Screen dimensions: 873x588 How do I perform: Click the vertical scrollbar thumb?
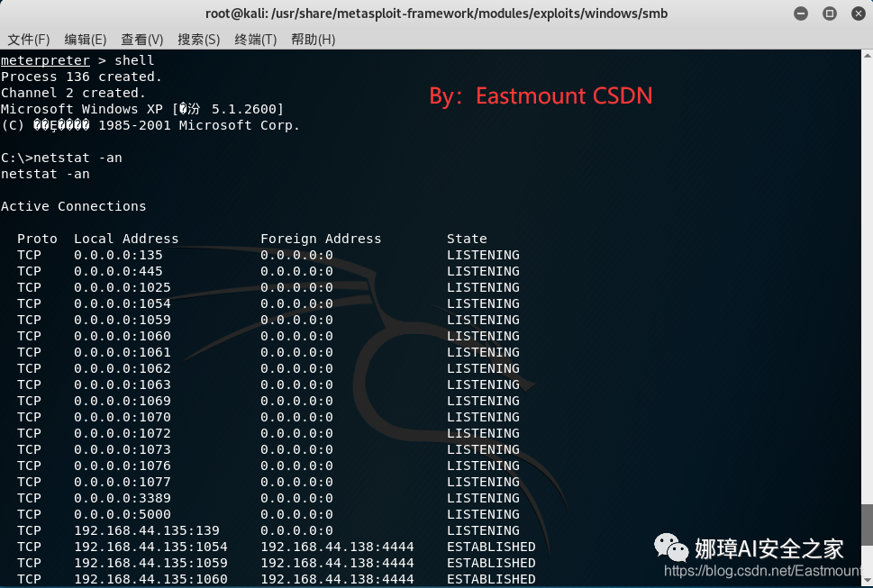(867, 525)
